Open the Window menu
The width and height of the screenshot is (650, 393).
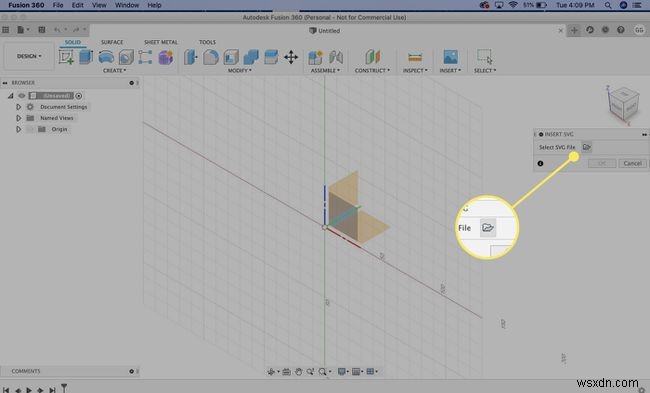pyautogui.click(x=127, y=5)
